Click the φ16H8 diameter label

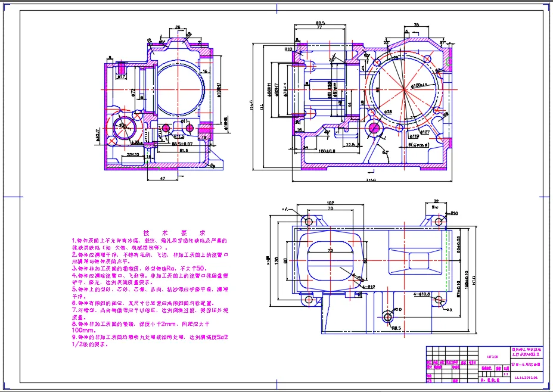click(225, 123)
